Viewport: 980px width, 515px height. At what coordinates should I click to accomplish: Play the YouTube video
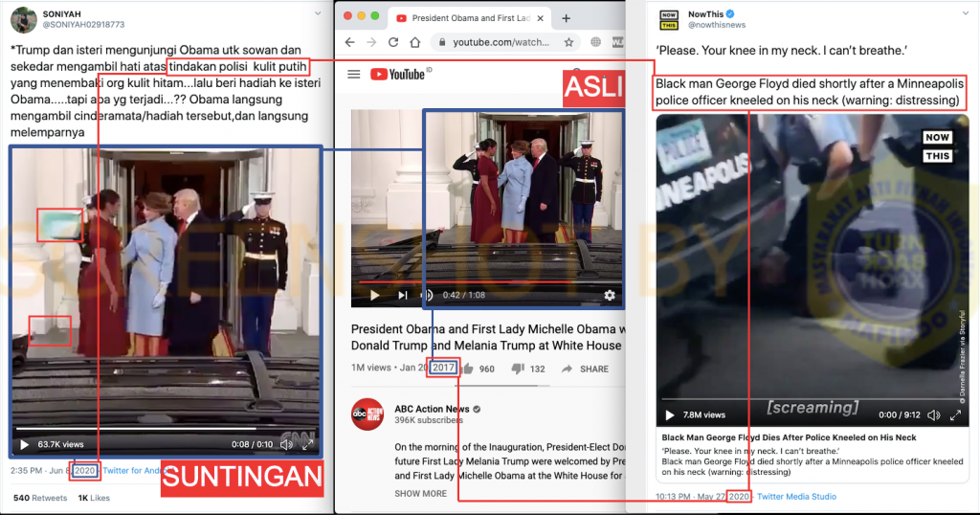click(x=374, y=295)
